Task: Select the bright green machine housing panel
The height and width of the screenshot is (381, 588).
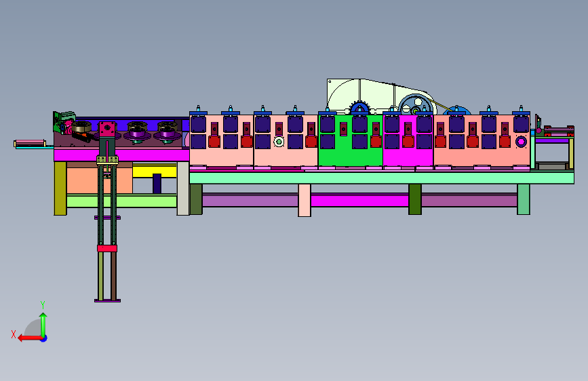Action: (x=350, y=141)
